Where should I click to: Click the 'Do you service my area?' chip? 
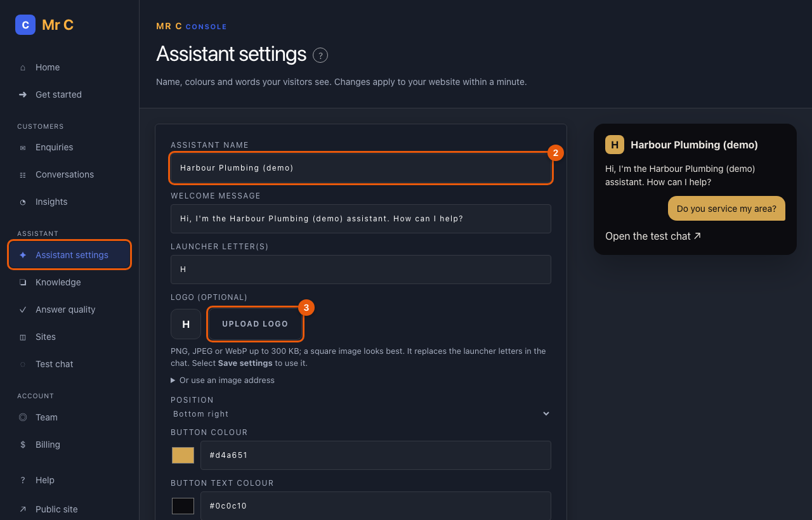[726, 209]
